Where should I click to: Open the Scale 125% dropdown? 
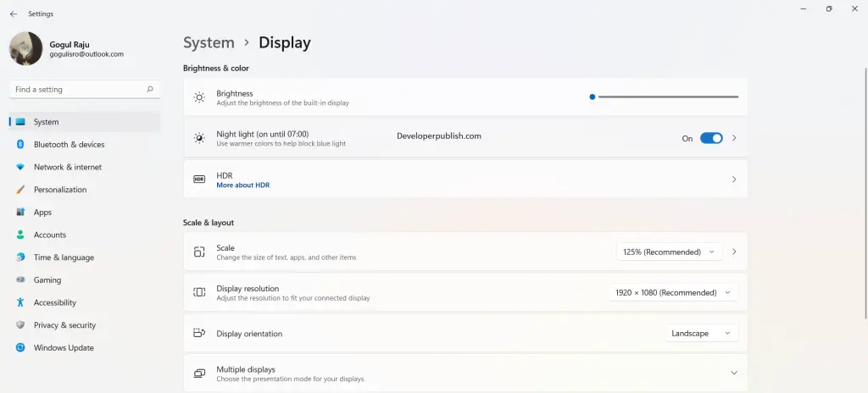tap(670, 252)
